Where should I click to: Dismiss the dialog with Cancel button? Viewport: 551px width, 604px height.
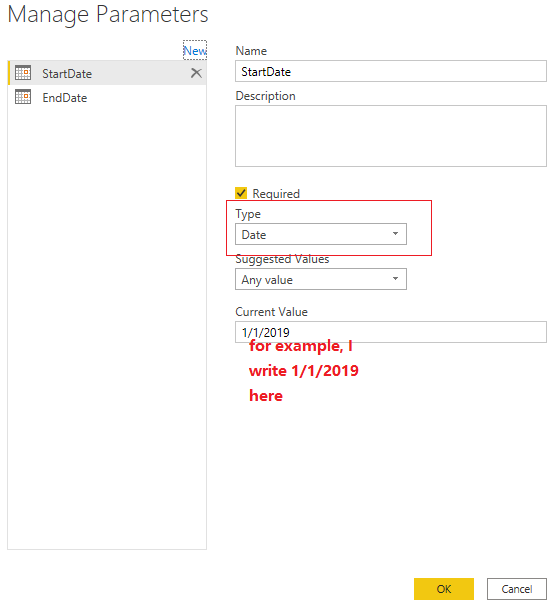(x=517, y=589)
